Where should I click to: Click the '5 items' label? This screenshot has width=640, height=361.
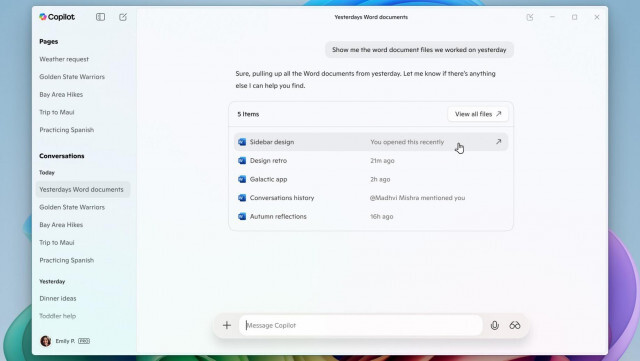click(x=248, y=114)
